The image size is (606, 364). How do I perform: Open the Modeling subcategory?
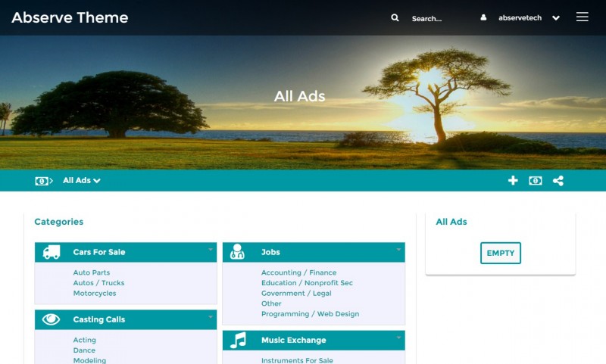(89, 360)
